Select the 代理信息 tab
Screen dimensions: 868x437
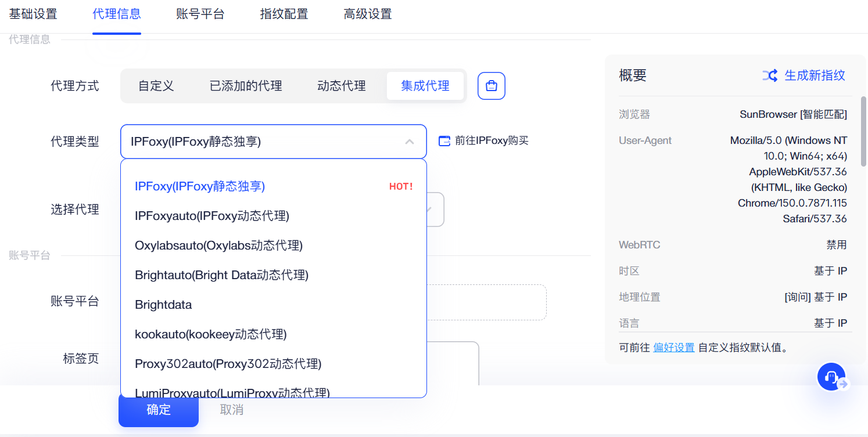pyautogui.click(x=117, y=14)
